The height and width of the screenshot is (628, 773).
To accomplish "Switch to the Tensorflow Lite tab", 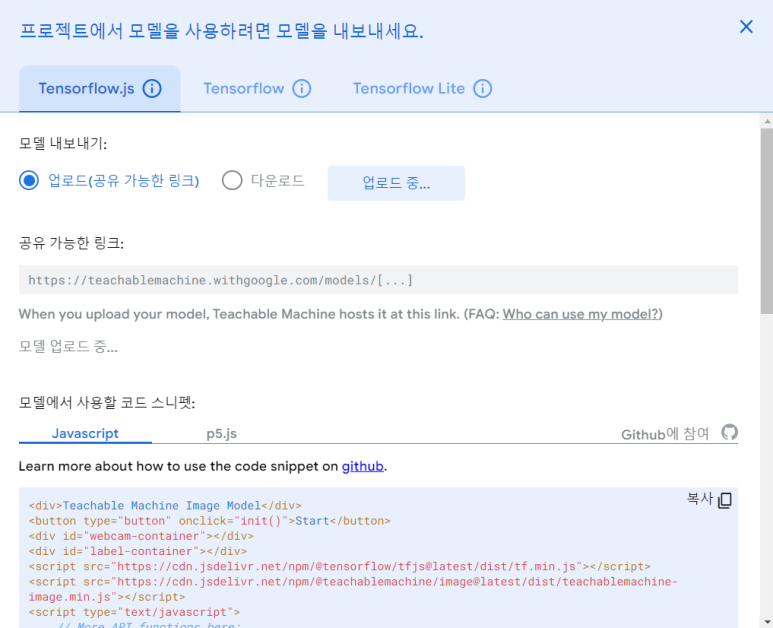I will pyautogui.click(x=409, y=89).
